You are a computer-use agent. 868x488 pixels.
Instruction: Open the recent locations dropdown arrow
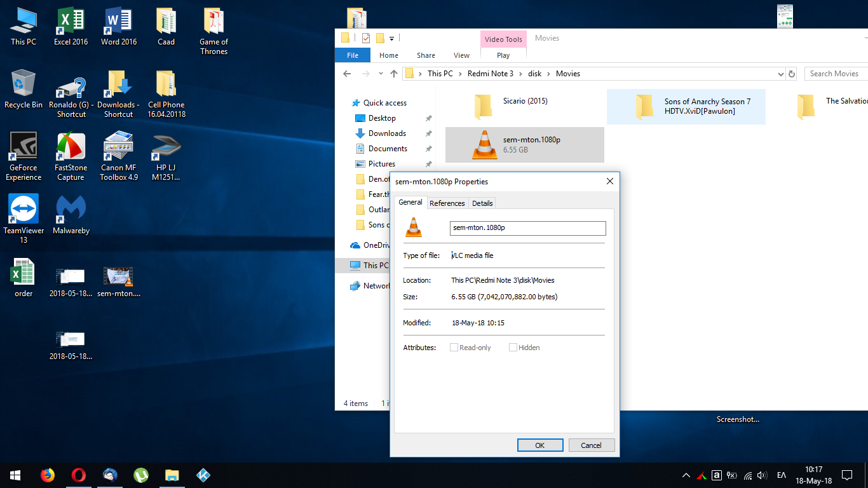(x=381, y=74)
